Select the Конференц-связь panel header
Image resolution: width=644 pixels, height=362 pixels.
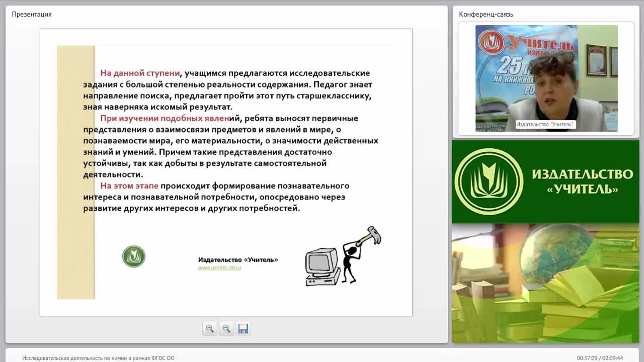[486, 14]
